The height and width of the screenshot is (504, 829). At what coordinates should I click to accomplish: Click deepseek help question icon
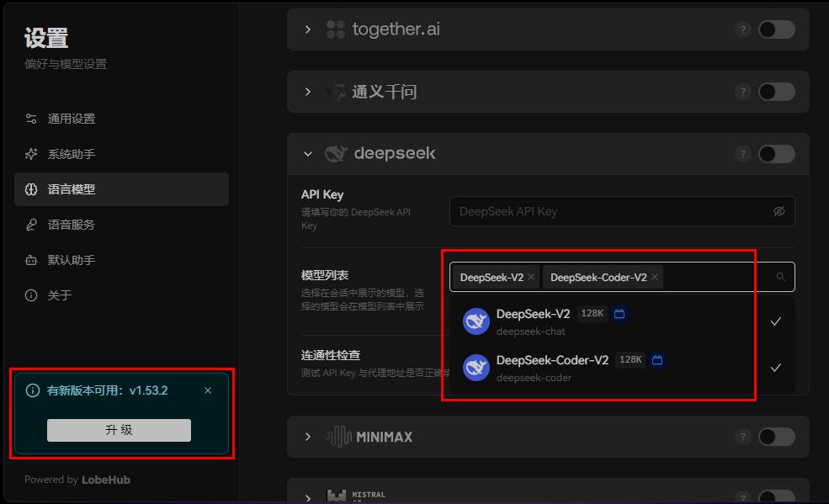click(x=743, y=154)
